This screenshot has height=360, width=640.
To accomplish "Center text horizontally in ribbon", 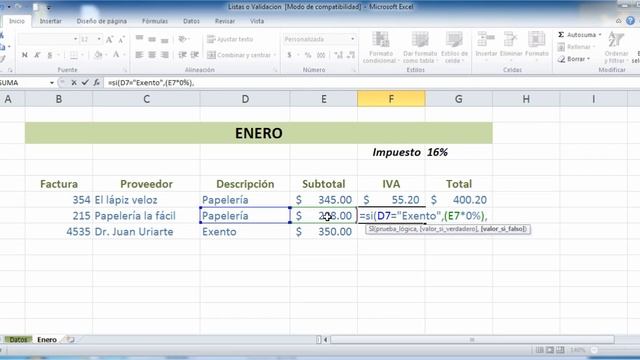I will pos(152,55).
